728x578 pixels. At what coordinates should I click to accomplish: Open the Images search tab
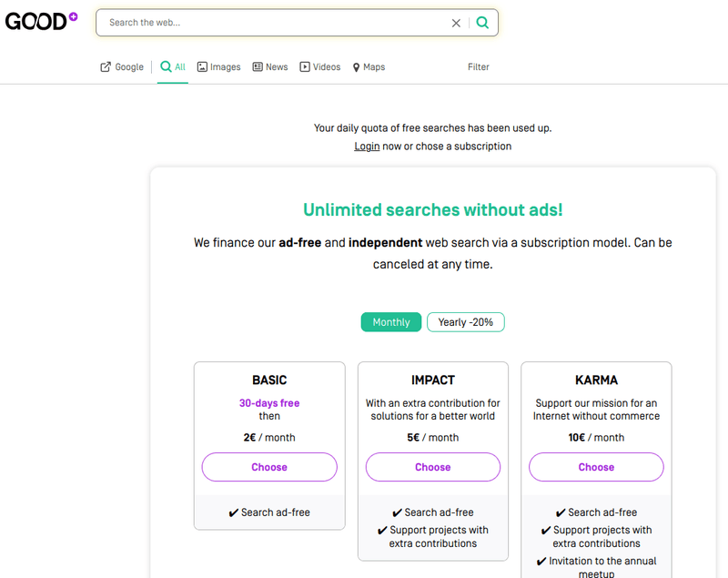[218, 66]
